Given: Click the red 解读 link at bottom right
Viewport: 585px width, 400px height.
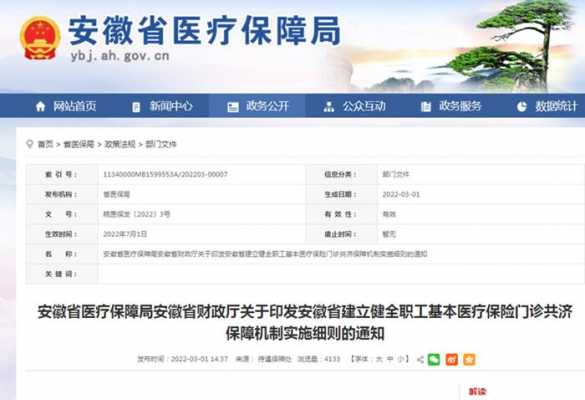Looking at the screenshot, I should (478, 391).
